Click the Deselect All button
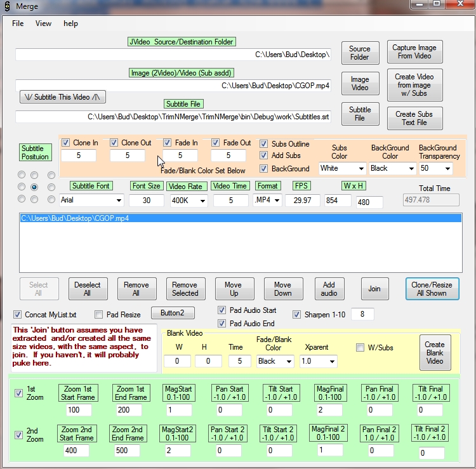476x469 pixels. [x=88, y=289]
